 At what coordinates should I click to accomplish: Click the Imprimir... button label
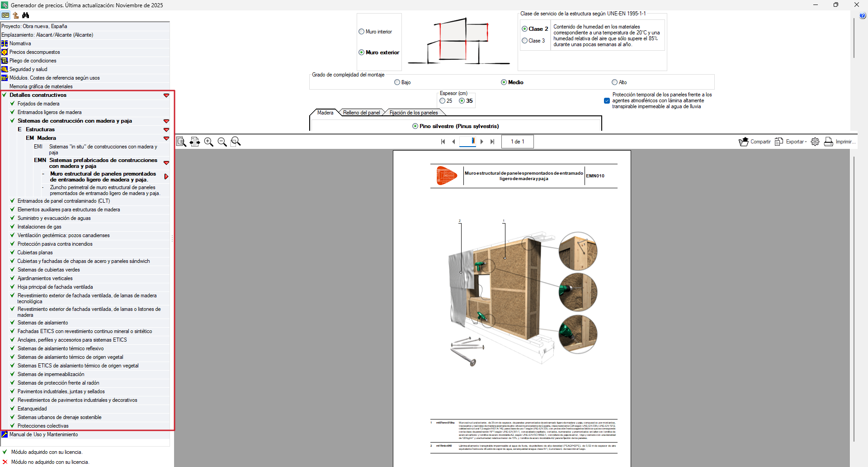[845, 142]
